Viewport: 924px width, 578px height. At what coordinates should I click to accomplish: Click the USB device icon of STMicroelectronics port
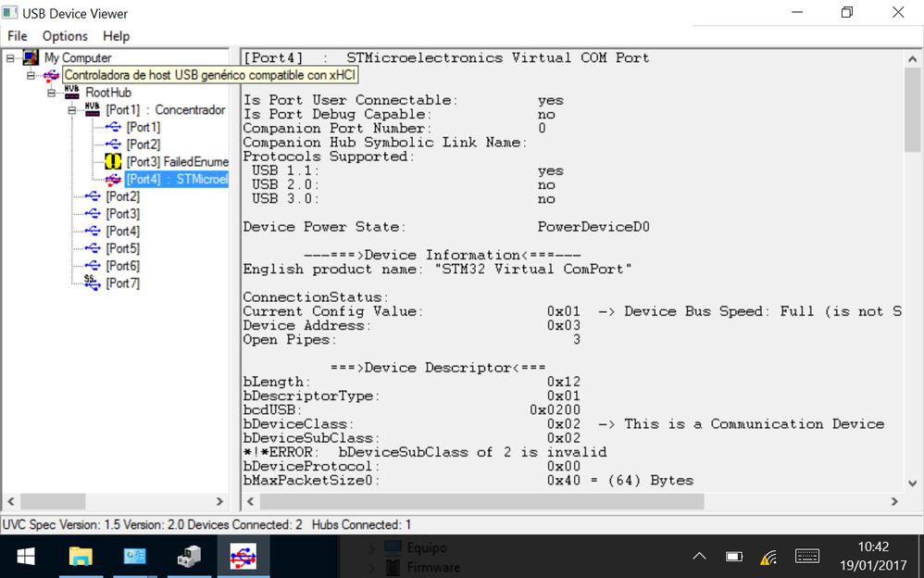pyautogui.click(x=113, y=179)
